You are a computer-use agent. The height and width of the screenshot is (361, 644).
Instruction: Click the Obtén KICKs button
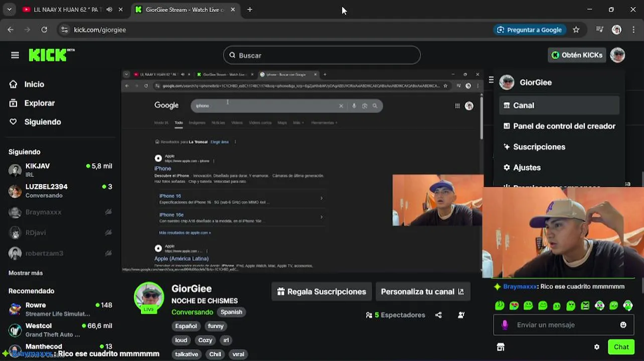coord(577,55)
